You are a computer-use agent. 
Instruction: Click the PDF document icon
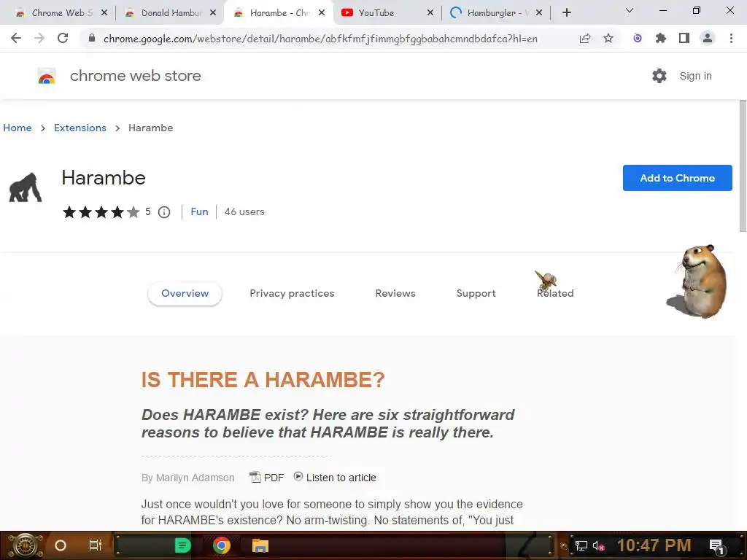click(x=255, y=477)
